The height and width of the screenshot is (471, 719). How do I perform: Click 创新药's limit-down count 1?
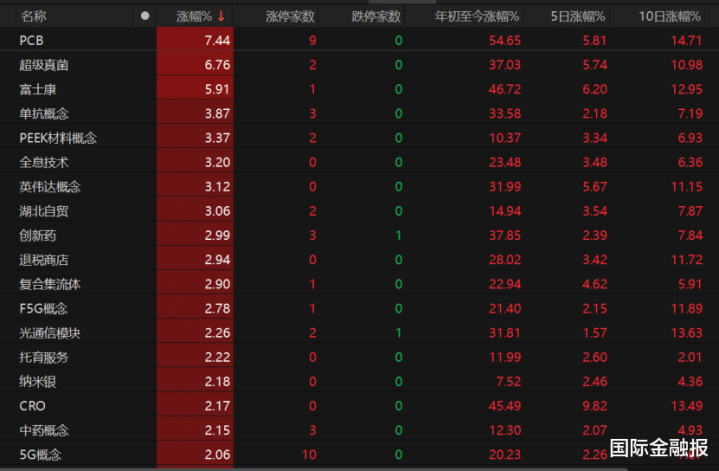(x=398, y=235)
